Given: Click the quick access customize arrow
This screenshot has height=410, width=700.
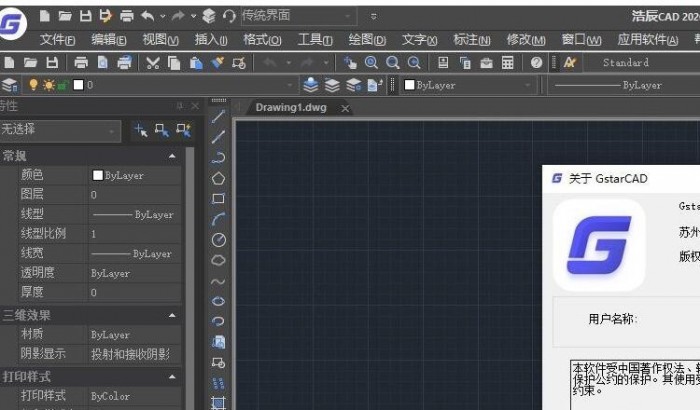Looking at the screenshot, I should 374,17.
